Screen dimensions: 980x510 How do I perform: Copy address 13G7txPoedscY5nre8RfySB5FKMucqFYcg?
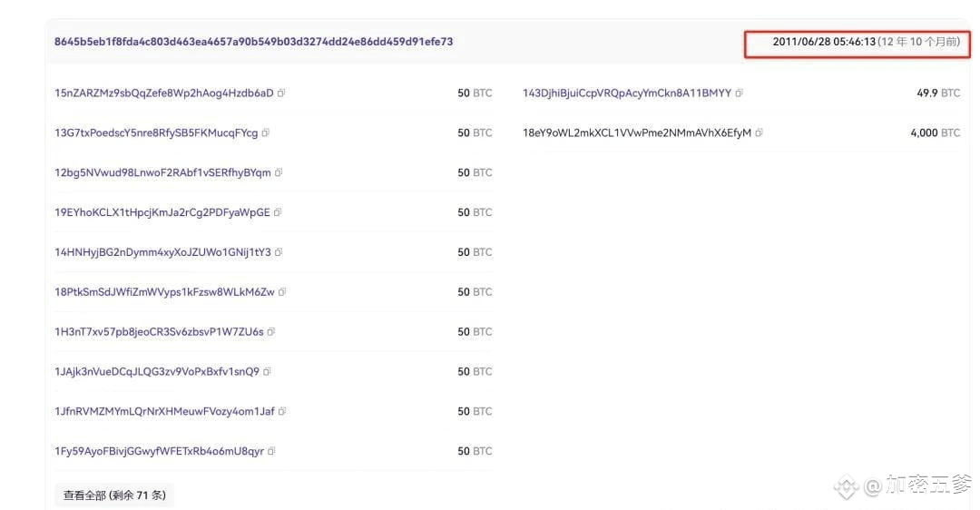click(266, 132)
